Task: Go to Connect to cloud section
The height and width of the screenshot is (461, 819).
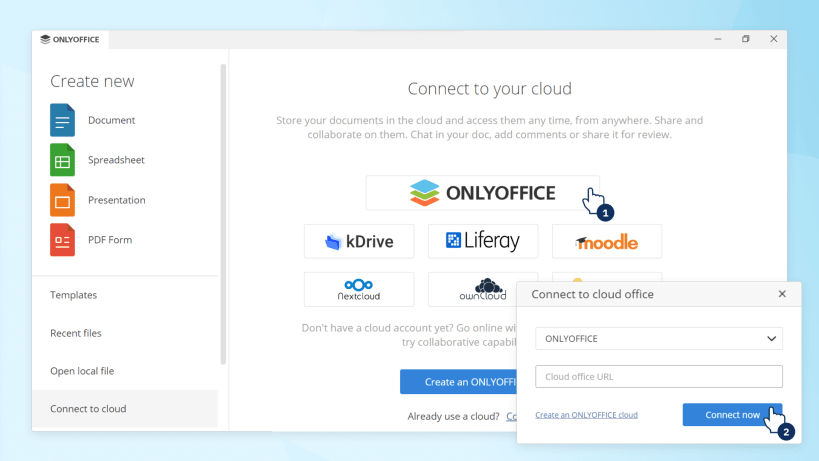Action: pos(125,409)
